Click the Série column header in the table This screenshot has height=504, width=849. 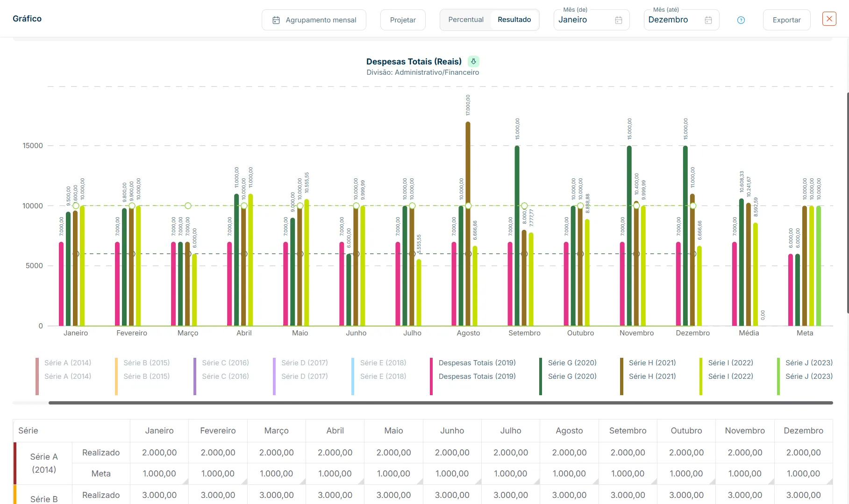pos(71,431)
